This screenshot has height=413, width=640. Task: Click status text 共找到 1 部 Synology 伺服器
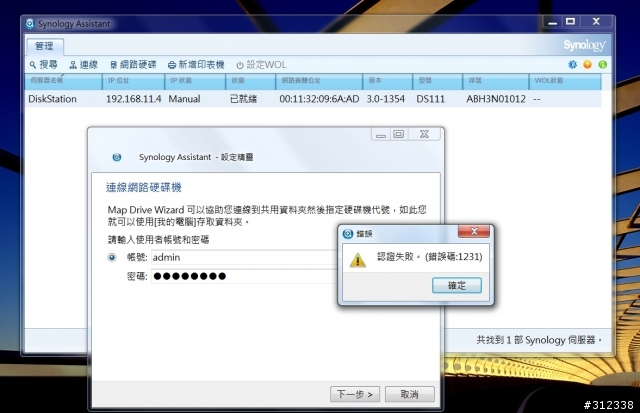[539, 340]
